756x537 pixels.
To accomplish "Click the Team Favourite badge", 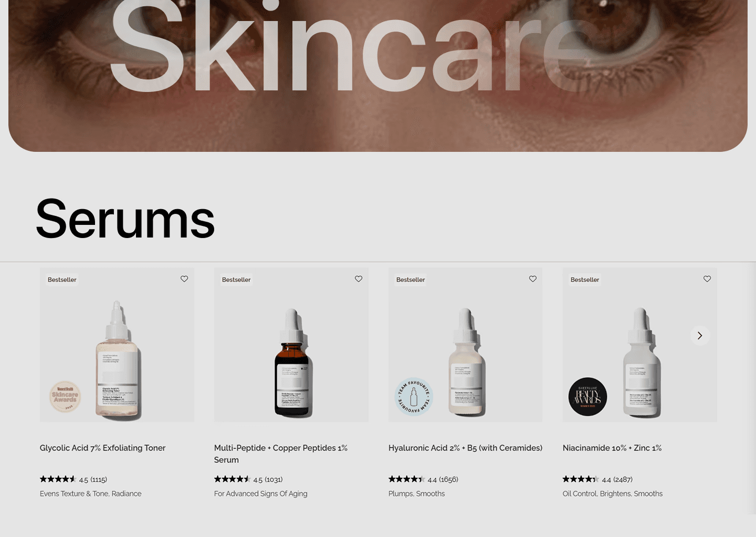I will 414,397.
